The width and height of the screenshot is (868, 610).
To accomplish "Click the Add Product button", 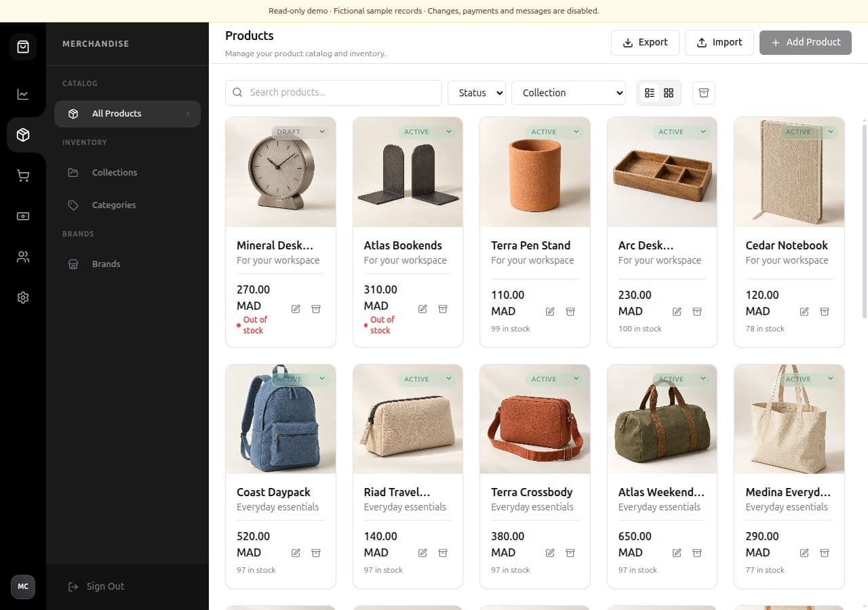I will (x=806, y=42).
